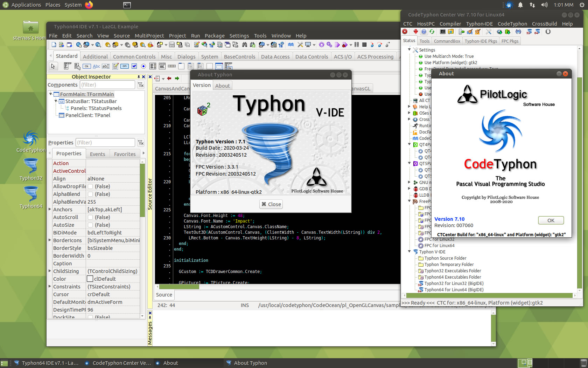Click the New Unit icon in IDE toolbar
This screenshot has height=368, width=588.
click(x=61, y=45)
